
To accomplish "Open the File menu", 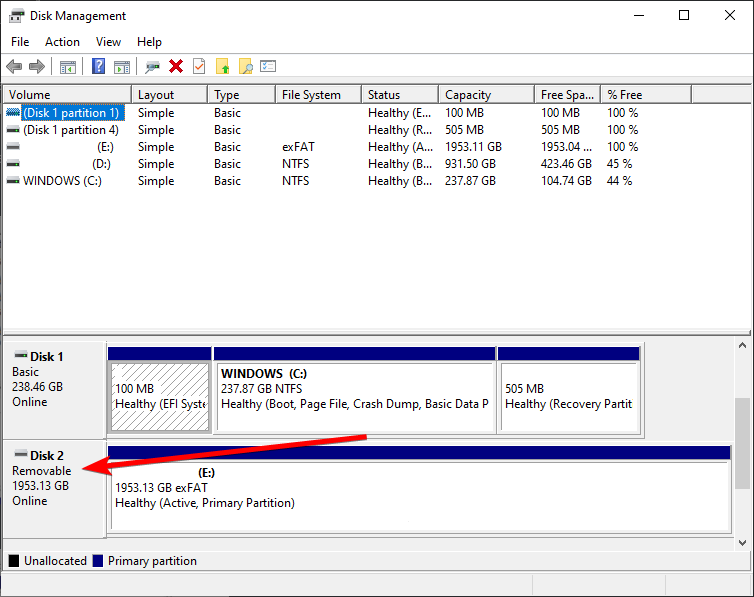I will (x=20, y=42).
